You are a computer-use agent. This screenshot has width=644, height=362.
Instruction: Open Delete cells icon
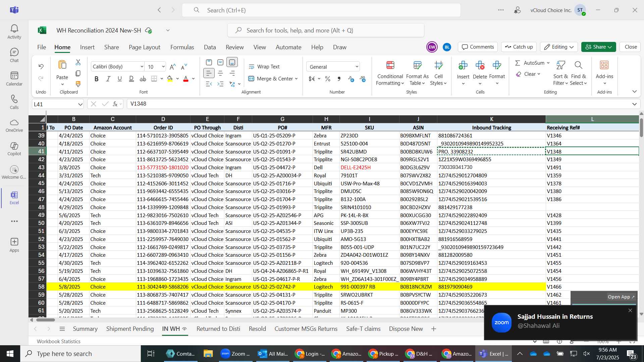click(480, 65)
